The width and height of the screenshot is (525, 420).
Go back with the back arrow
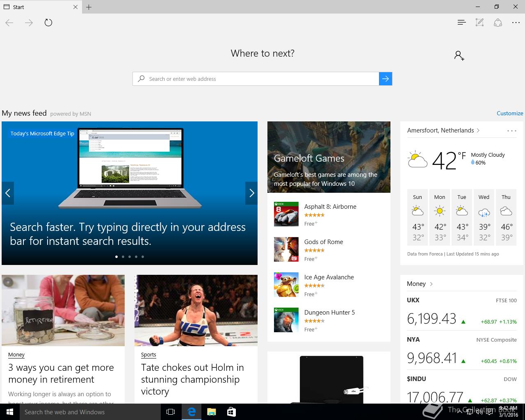click(9, 23)
